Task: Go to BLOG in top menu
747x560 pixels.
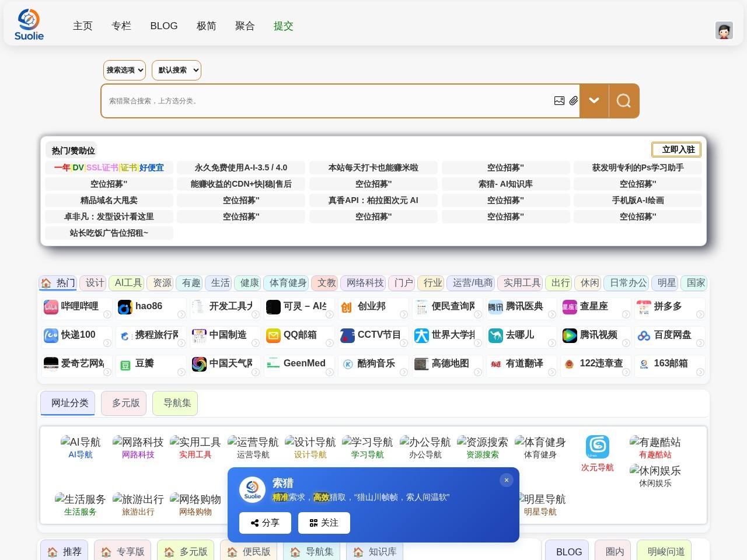Action: point(163,26)
